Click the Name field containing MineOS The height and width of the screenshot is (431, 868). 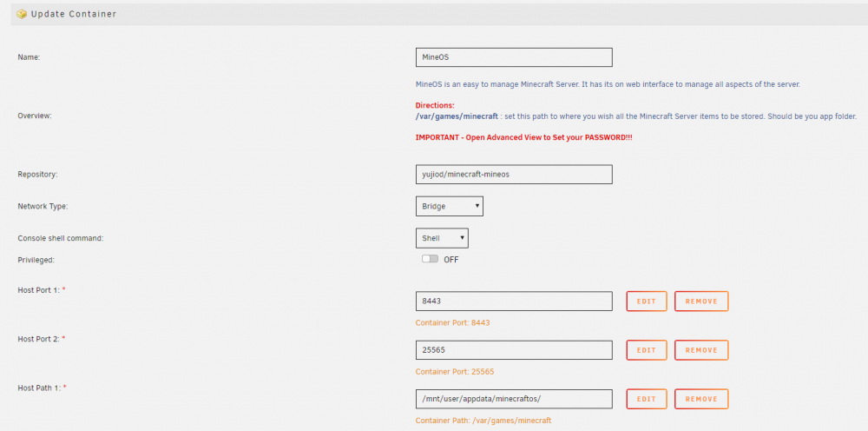tap(514, 57)
